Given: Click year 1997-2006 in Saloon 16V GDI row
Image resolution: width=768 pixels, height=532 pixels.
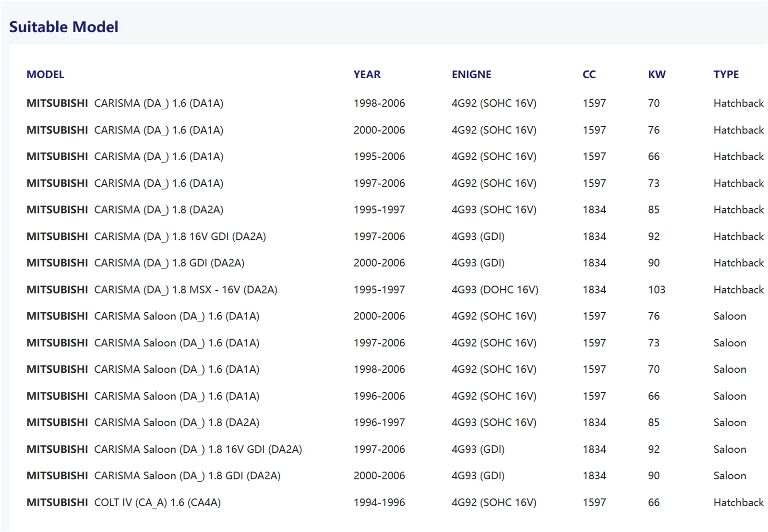Looking at the screenshot, I should 379,449.
